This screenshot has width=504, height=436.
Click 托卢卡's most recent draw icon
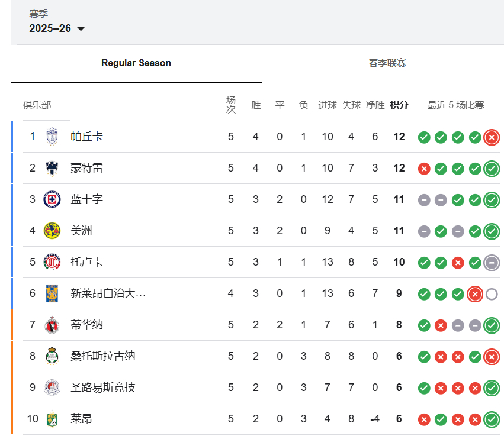point(492,263)
